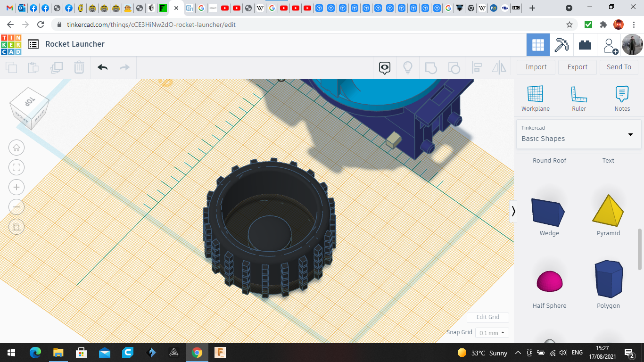Toggle notes visibility
The image size is (644, 362).
(x=385, y=68)
